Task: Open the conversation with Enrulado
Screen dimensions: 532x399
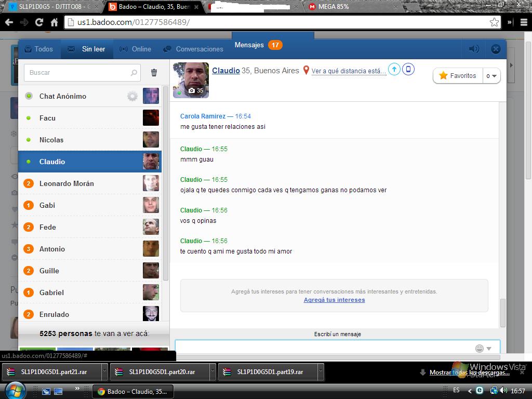Action: point(90,313)
